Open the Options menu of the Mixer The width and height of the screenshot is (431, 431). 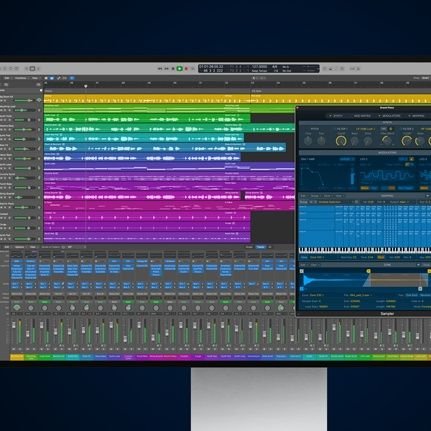(x=20, y=247)
